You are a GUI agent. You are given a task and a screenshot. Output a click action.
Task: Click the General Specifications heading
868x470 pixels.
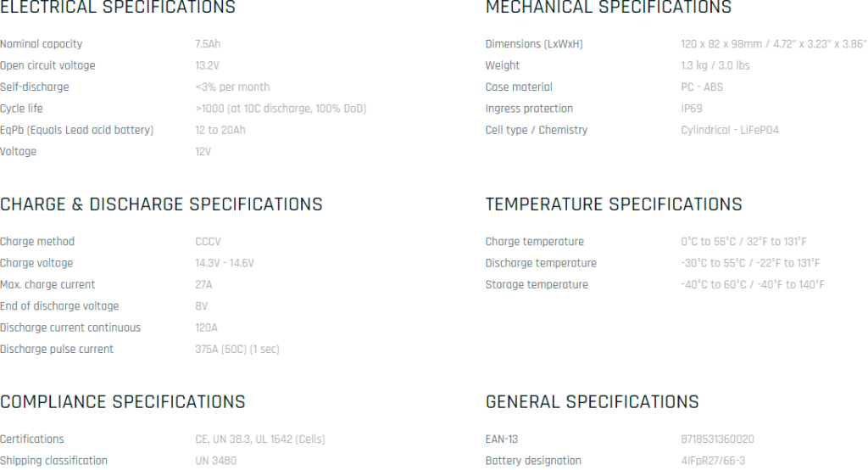coord(592,401)
